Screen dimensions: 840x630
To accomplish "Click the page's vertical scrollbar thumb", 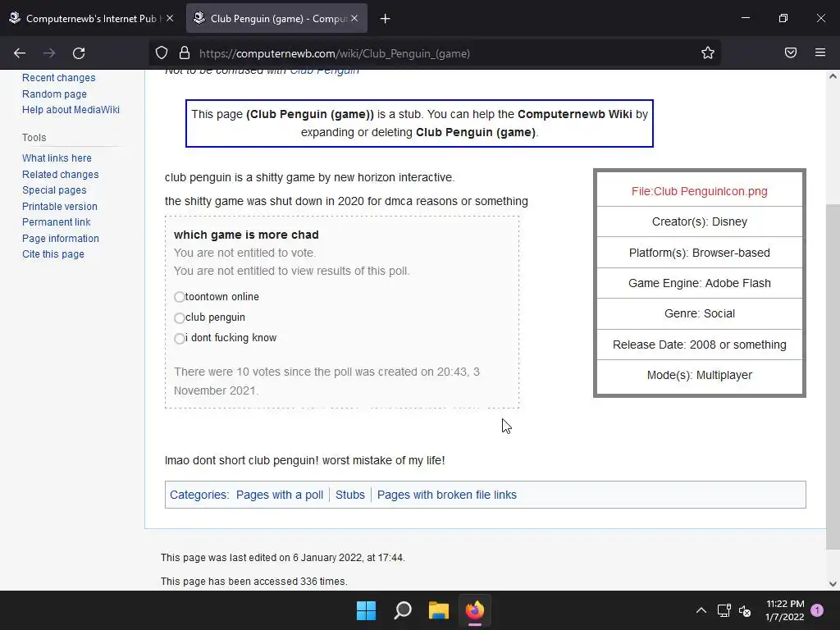I will [x=833, y=376].
